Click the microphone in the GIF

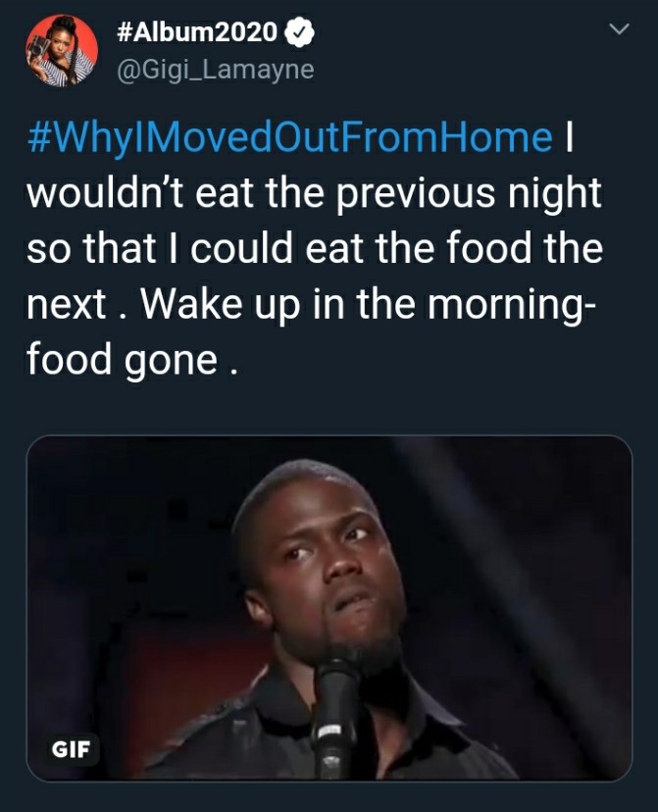335,717
